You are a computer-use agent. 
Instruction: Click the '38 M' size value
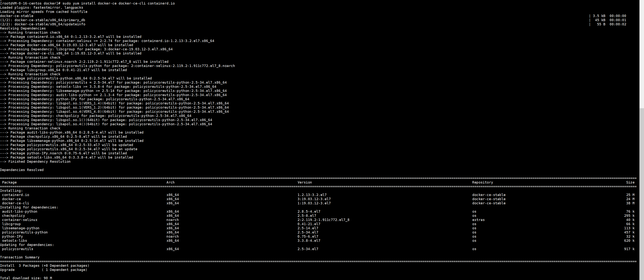(x=630, y=203)
